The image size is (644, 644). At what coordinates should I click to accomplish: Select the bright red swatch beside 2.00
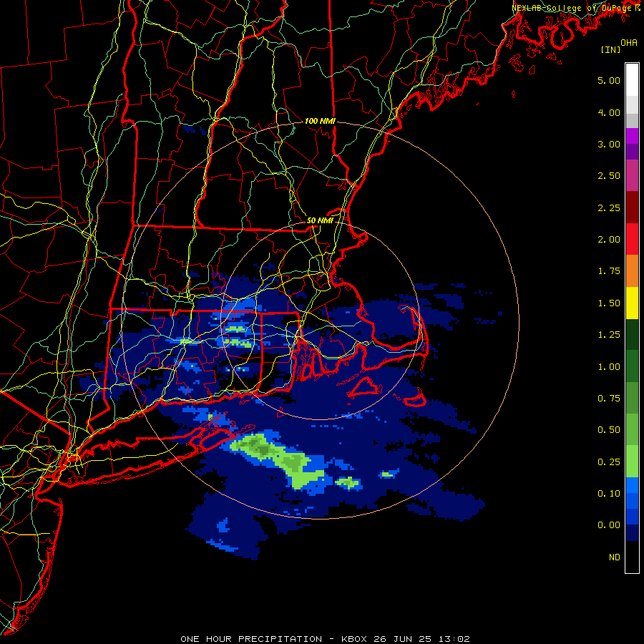coord(632,240)
